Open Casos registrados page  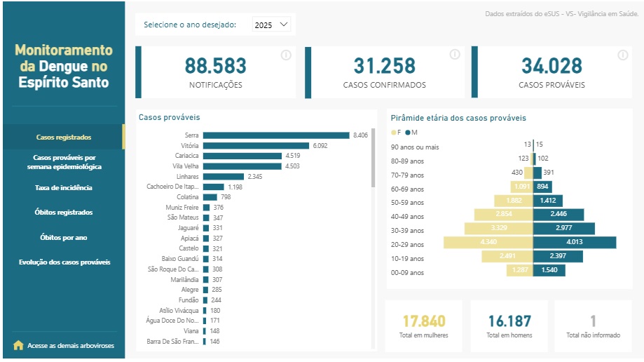[63, 138]
